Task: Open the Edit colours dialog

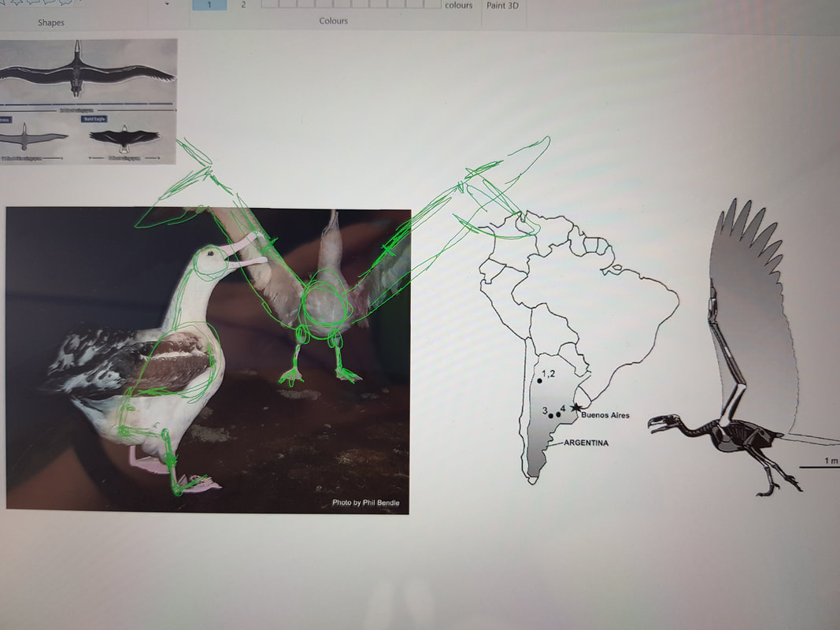Action: coord(458,5)
